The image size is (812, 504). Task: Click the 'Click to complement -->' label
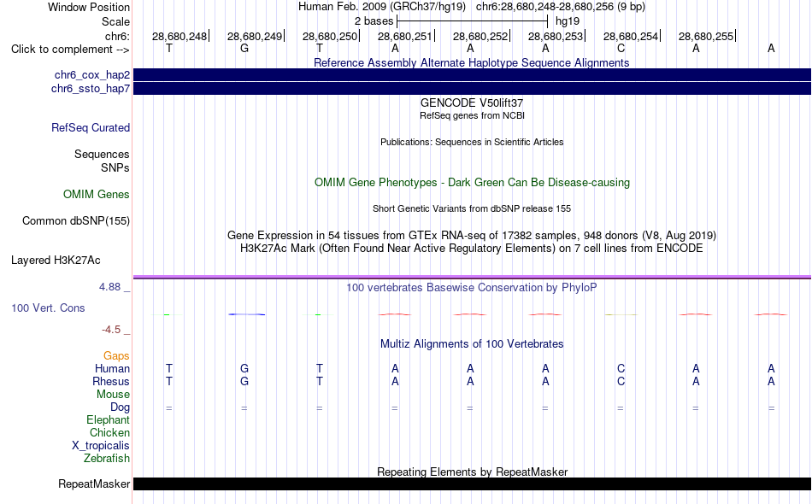pos(70,50)
